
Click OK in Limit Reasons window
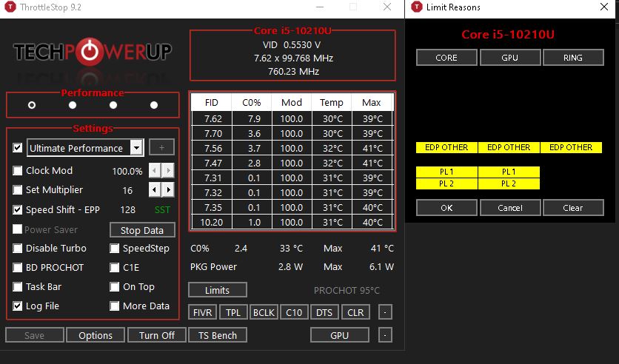click(x=446, y=208)
